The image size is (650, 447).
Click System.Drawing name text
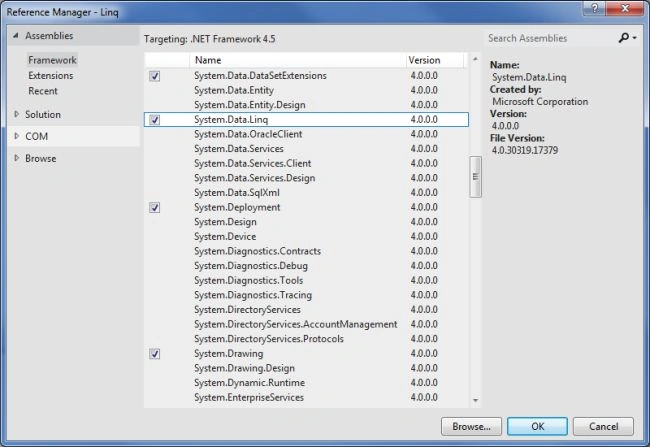(229, 354)
